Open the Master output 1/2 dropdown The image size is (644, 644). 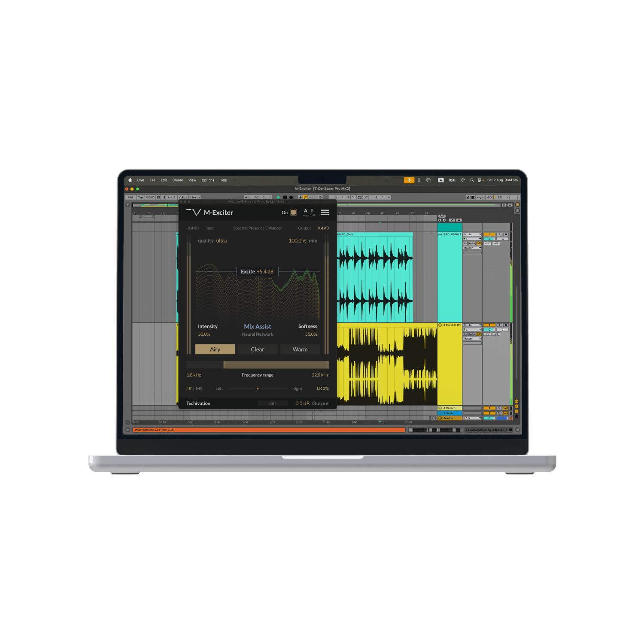coord(472,418)
